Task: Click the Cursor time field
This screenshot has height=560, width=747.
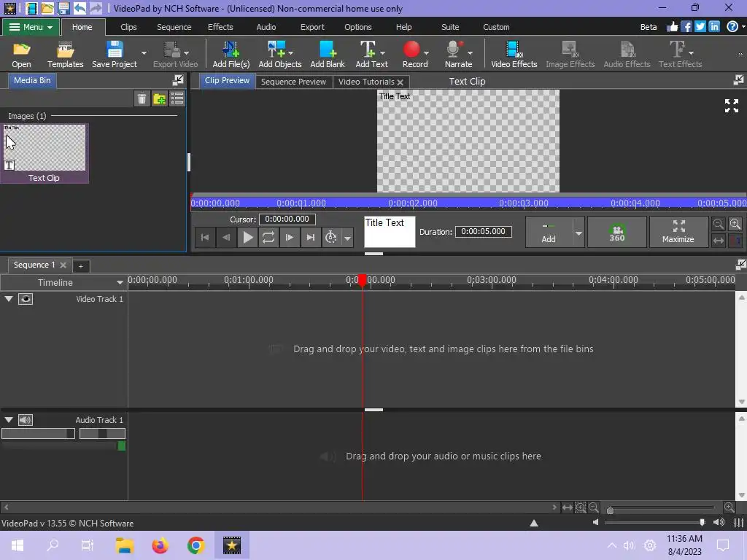Action: pyautogui.click(x=287, y=219)
